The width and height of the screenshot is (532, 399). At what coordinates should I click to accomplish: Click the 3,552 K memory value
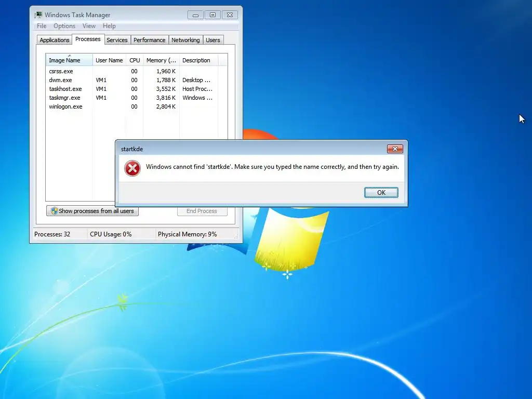click(166, 89)
